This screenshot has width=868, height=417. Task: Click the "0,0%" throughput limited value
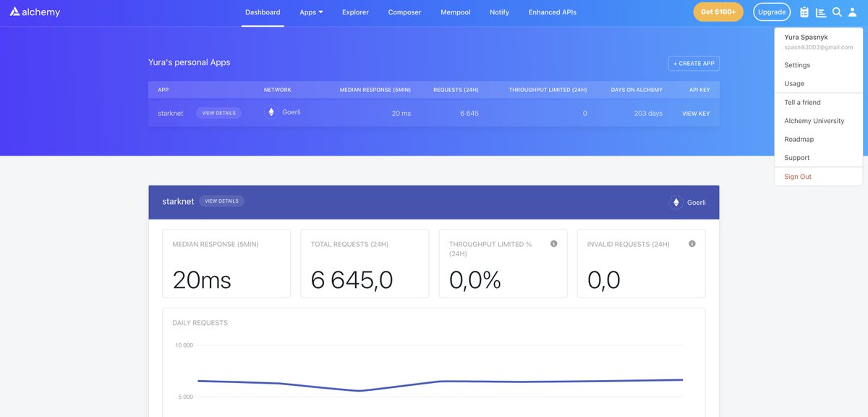click(x=475, y=279)
